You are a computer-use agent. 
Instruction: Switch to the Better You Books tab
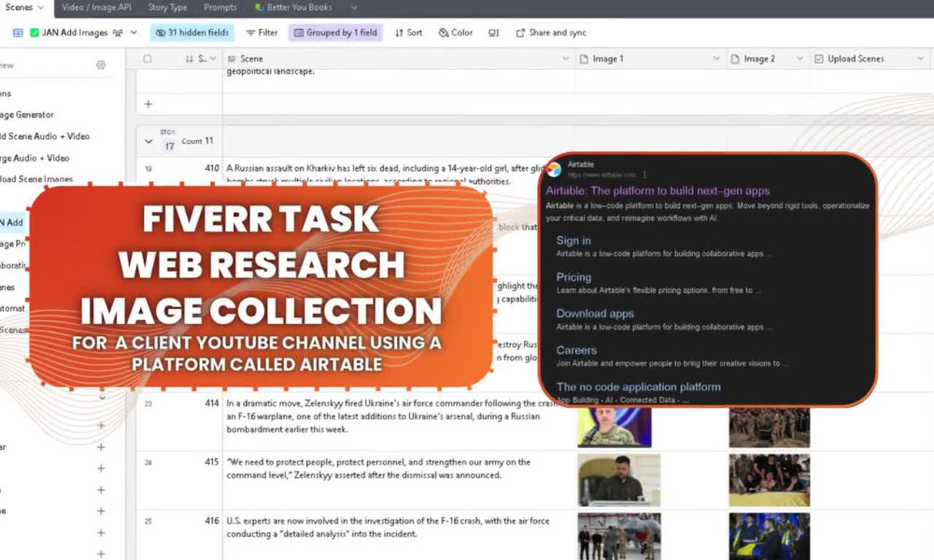coord(293,7)
